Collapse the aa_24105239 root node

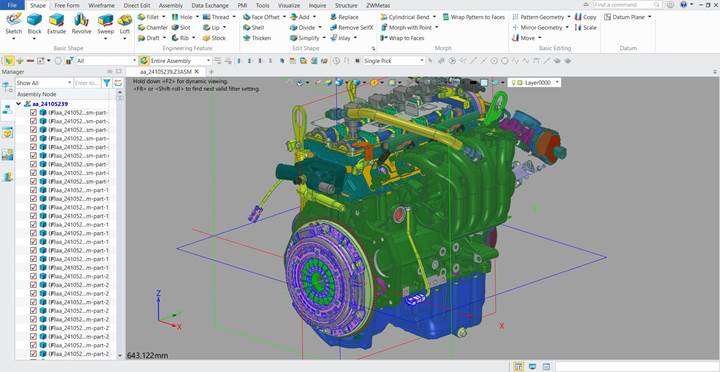tap(19, 104)
